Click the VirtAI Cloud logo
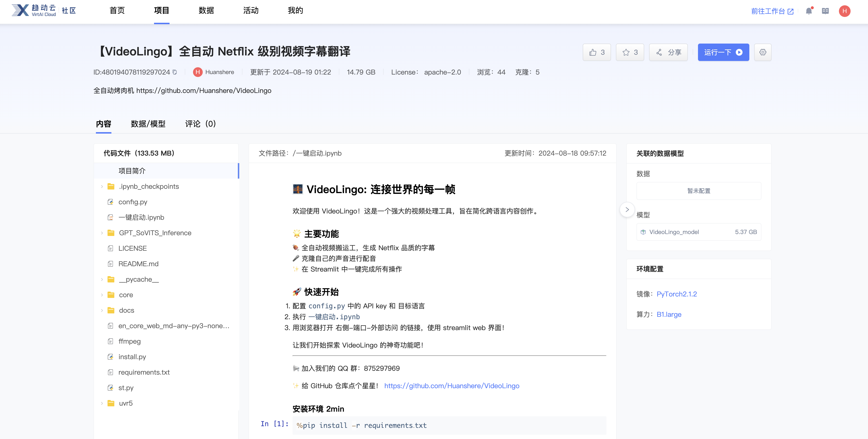Image resolution: width=868 pixels, height=439 pixels. point(34,10)
